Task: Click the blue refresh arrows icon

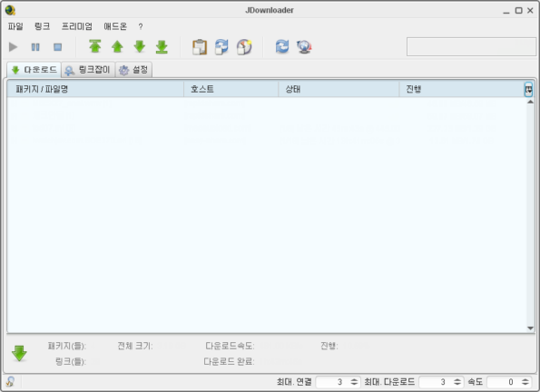Action: [282, 46]
